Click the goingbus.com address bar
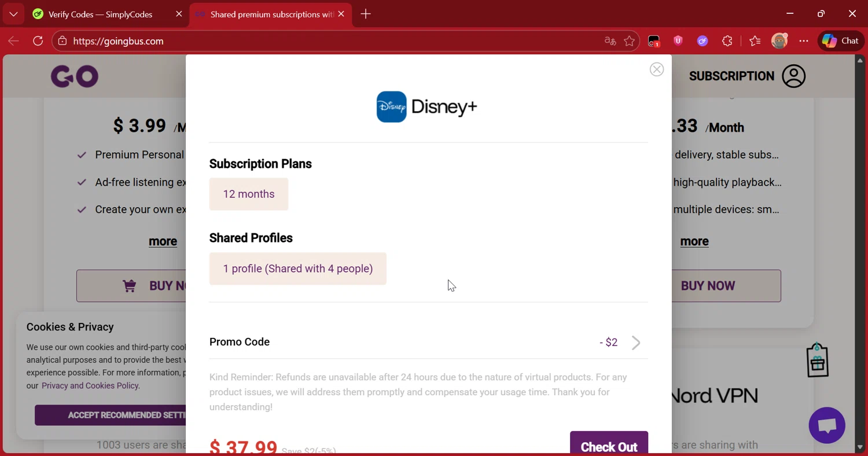The width and height of the screenshot is (868, 456). tap(345, 41)
